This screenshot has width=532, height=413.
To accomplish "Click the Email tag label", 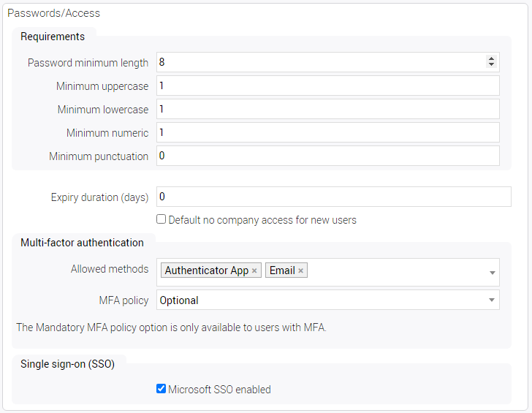I will point(282,270).
